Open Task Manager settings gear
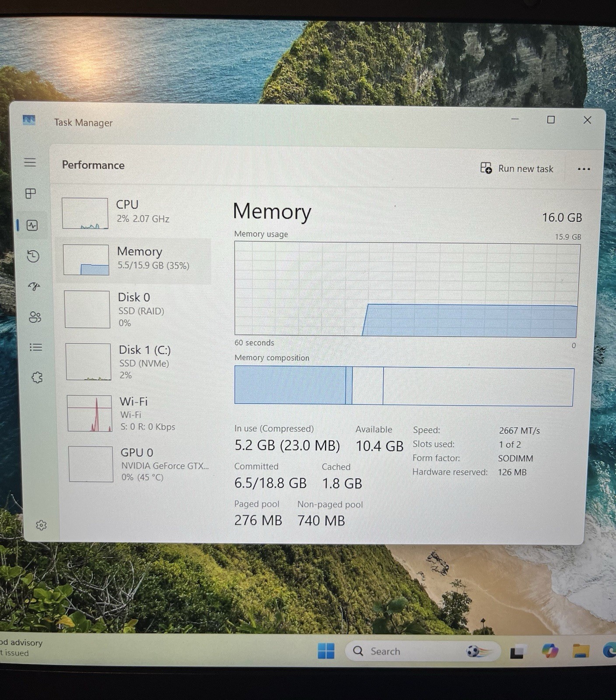Viewport: 616px width, 700px height. coord(41,525)
